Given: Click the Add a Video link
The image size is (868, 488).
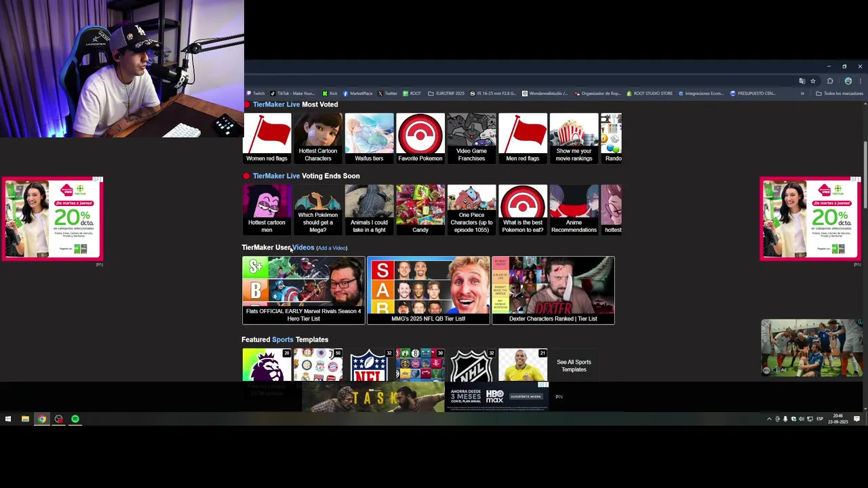Looking at the screenshot, I should [332, 248].
